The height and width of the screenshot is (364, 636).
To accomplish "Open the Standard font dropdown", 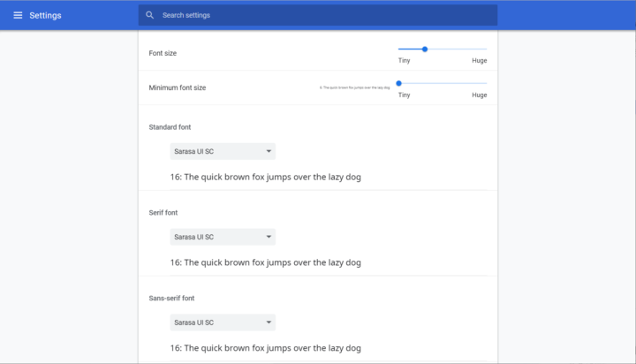I will [x=223, y=151].
